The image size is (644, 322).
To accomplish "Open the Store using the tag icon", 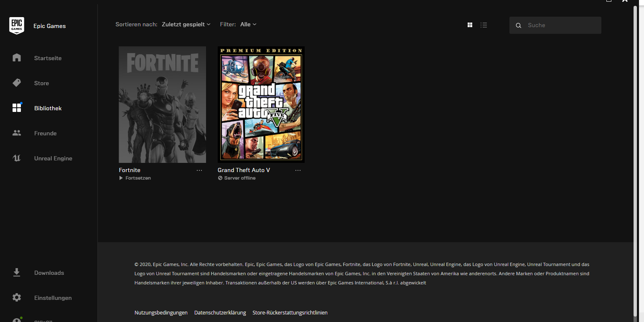I will 17,83.
